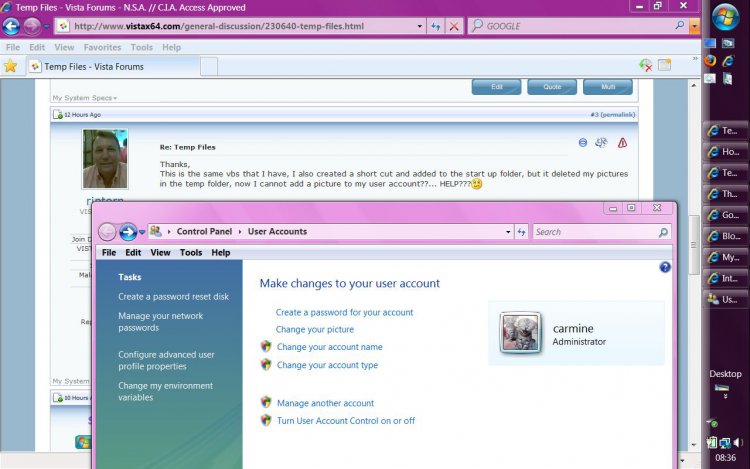Click the red report post warning icon

[x=622, y=143]
